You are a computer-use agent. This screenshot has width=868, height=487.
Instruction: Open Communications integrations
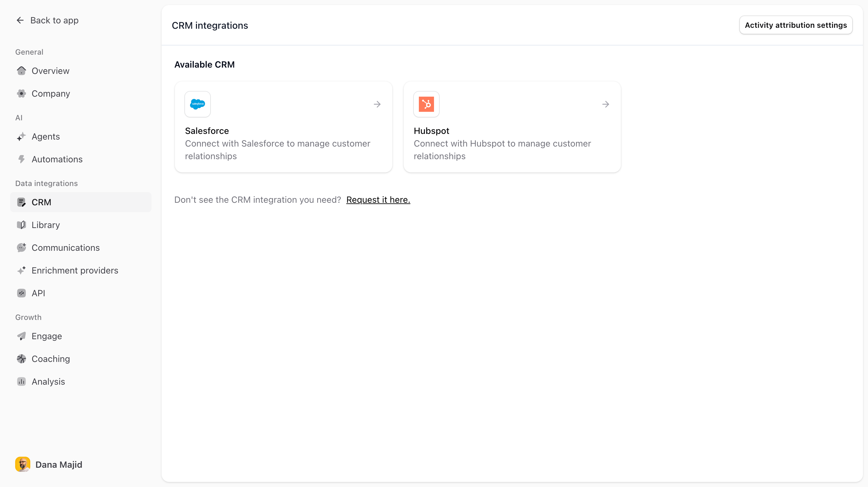click(x=81, y=248)
